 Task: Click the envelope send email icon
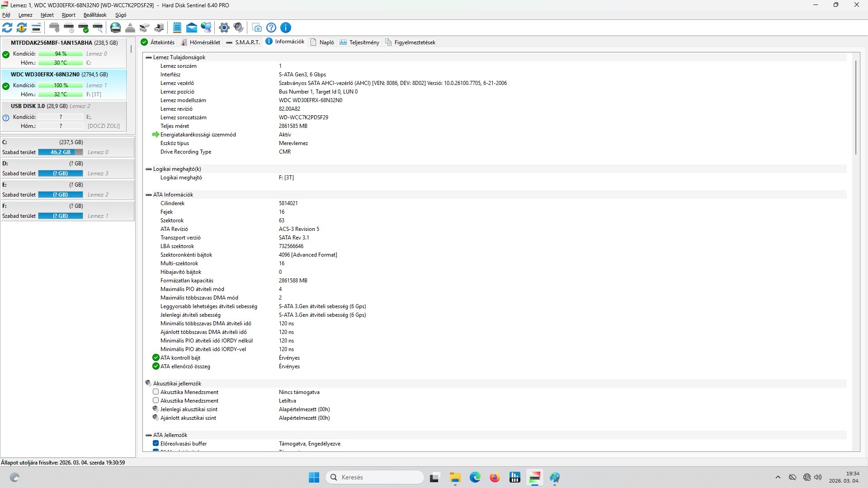pos(192,28)
